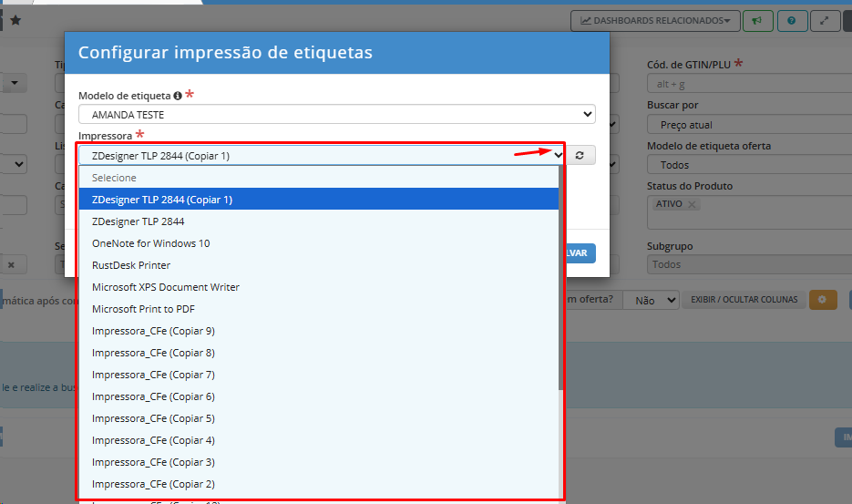Open the Dashboards Relacionados dropdown

653,20
